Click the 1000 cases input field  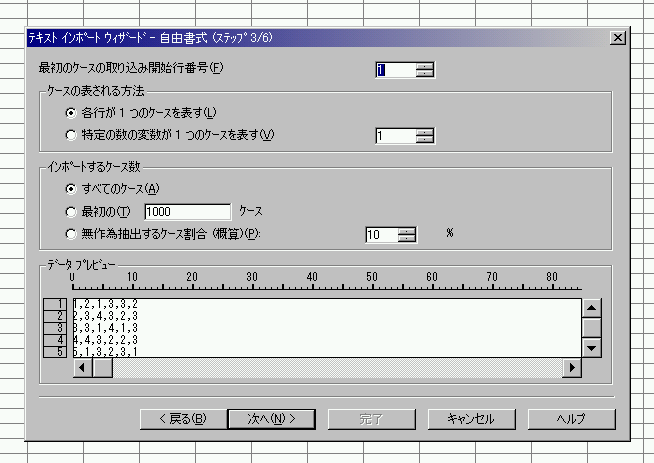click(188, 211)
